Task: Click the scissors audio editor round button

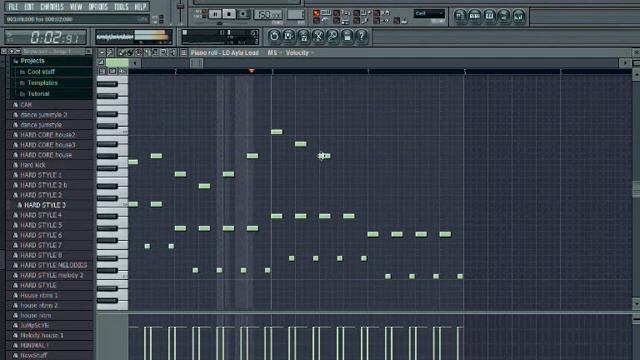Action: tap(318, 36)
